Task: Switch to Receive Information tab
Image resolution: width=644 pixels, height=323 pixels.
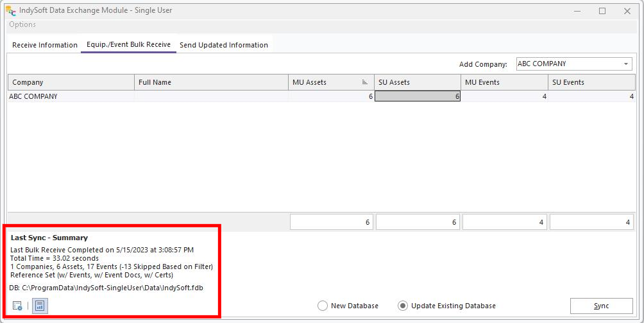Action: (x=45, y=45)
